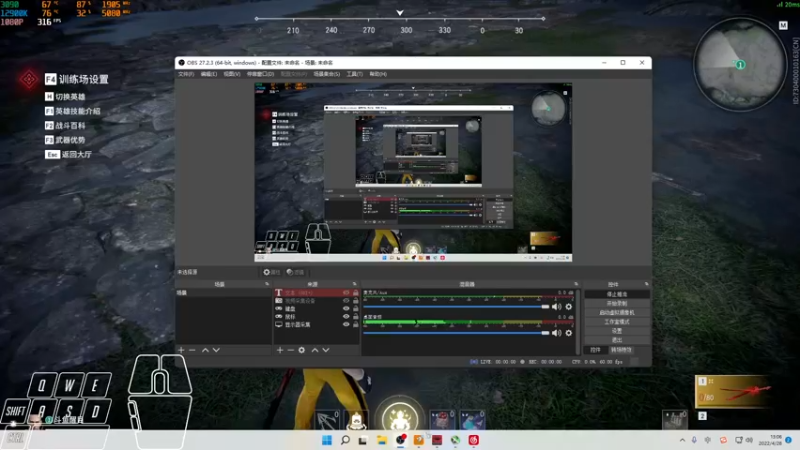Open 麦克风/Aux audio settings gear
The height and width of the screenshot is (450, 800).
pos(569,307)
